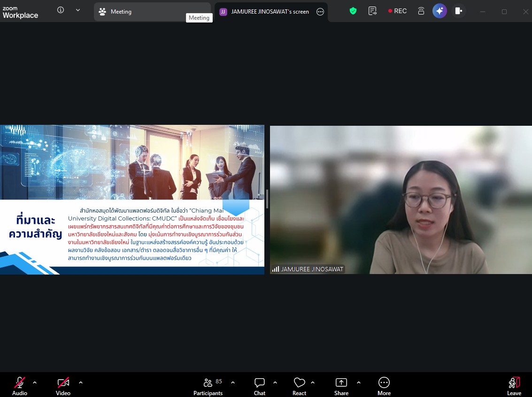Image resolution: width=532 pixels, height=397 pixels.
Task: Open the Participants panel
Action: coord(208,387)
